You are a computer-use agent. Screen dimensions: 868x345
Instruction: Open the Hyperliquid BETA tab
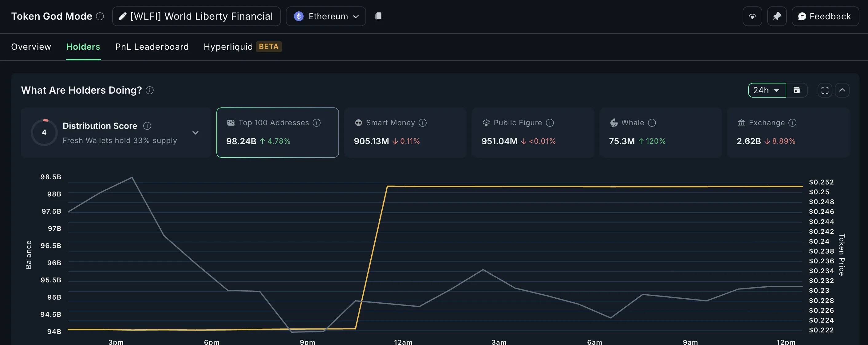pos(243,46)
